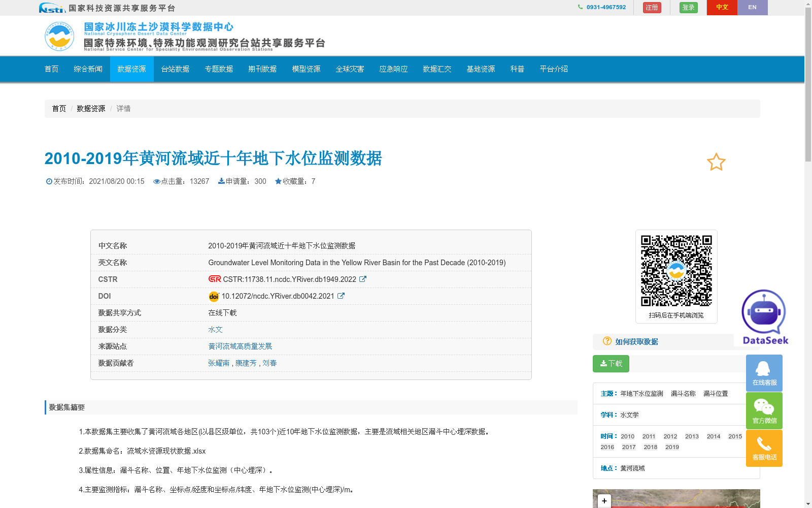The width and height of the screenshot is (812, 508).
Task: Open 期刊数据 menu
Action: point(263,69)
